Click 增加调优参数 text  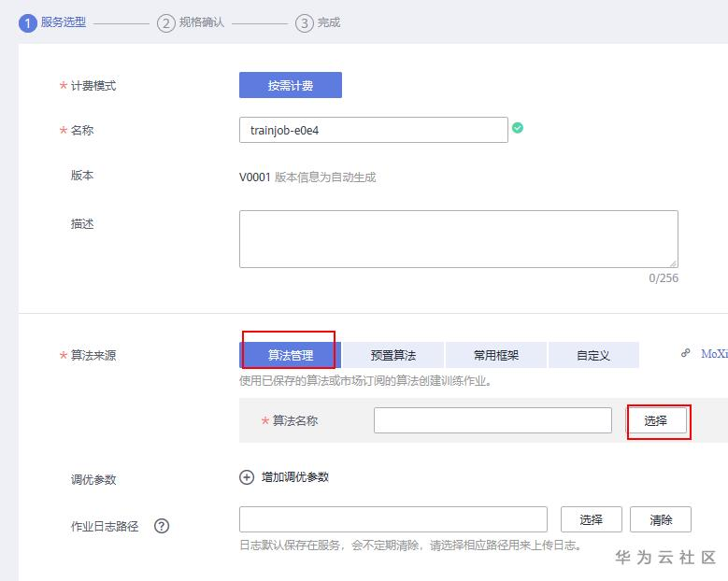[295, 477]
